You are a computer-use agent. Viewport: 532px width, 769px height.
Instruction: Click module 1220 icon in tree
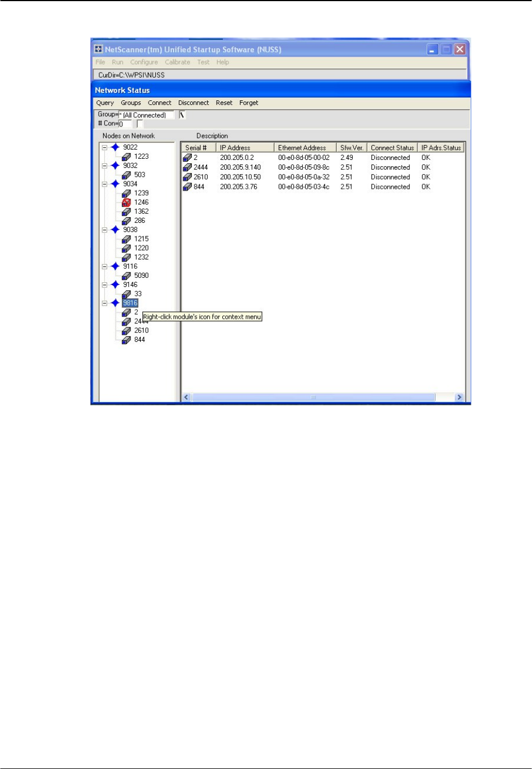click(x=126, y=248)
